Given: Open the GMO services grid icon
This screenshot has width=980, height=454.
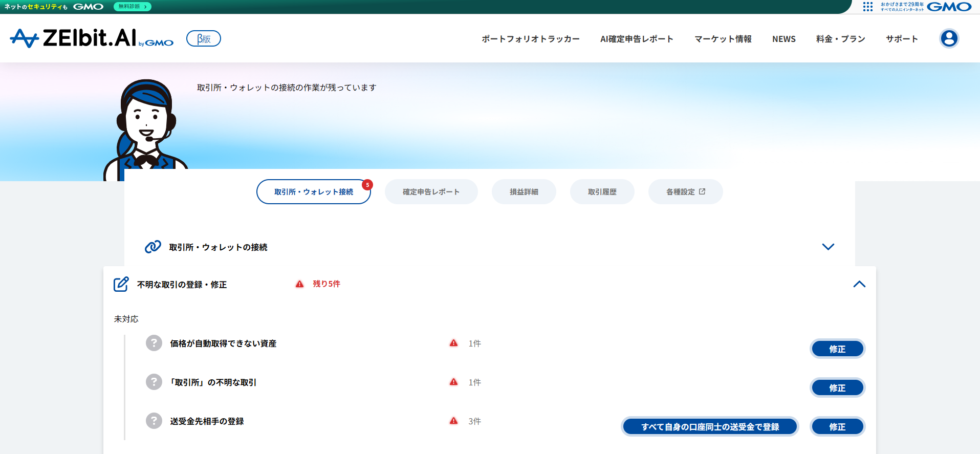Looking at the screenshot, I should click(867, 7).
